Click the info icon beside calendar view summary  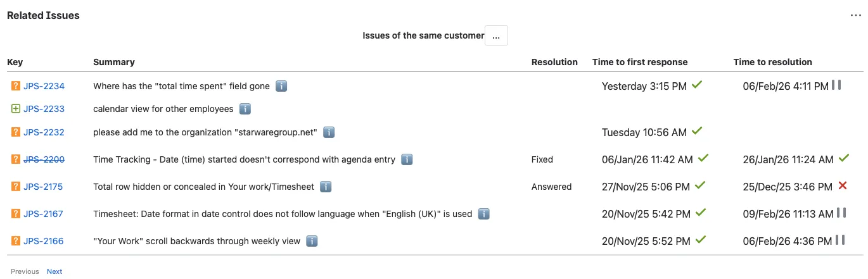pyautogui.click(x=245, y=109)
